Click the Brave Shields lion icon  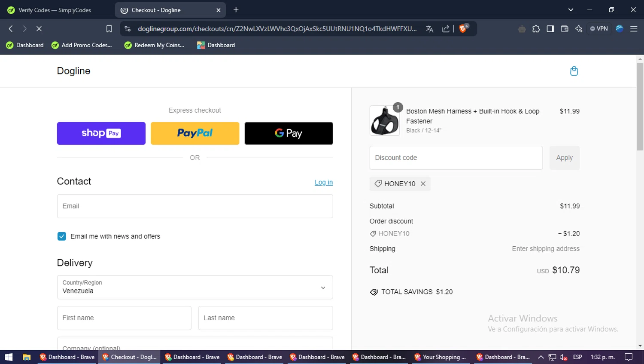coord(463,29)
